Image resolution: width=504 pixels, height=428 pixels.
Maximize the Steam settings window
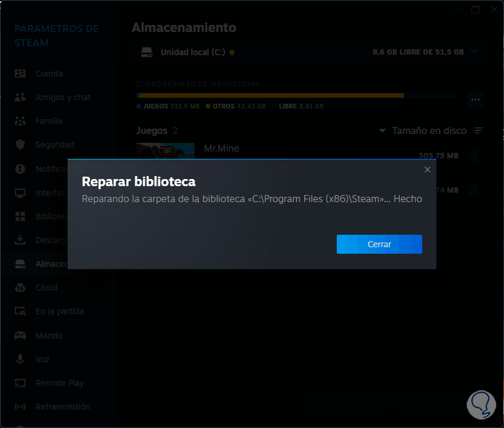tap(476, 9)
